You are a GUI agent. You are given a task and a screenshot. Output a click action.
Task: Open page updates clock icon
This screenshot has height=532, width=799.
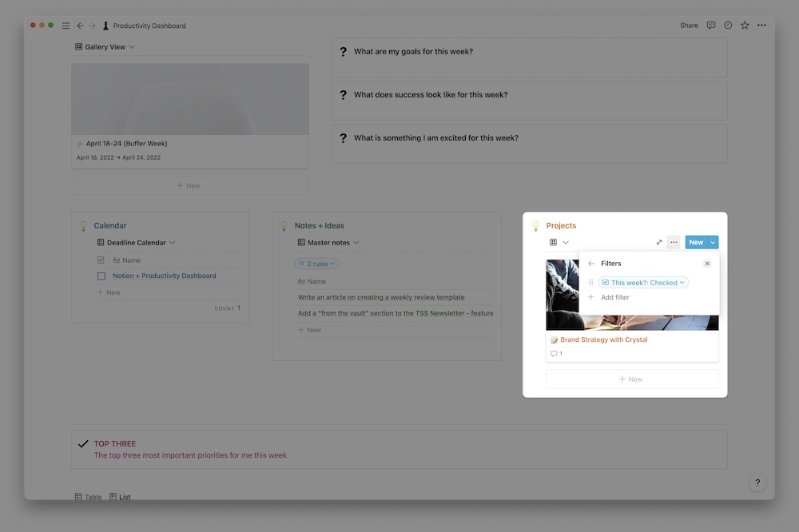pyautogui.click(x=728, y=25)
